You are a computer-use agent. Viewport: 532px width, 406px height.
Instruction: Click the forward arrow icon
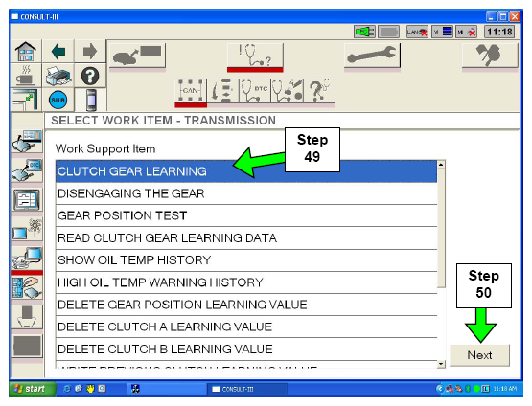[90, 51]
